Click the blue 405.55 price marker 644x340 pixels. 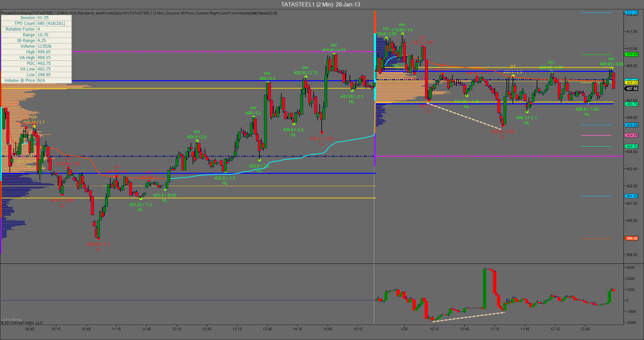pos(632,125)
